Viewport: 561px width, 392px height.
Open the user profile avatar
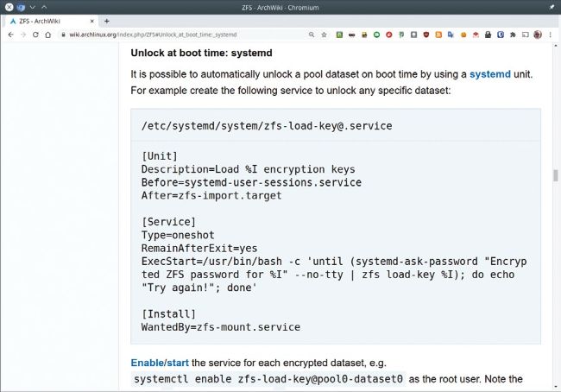pos(538,35)
